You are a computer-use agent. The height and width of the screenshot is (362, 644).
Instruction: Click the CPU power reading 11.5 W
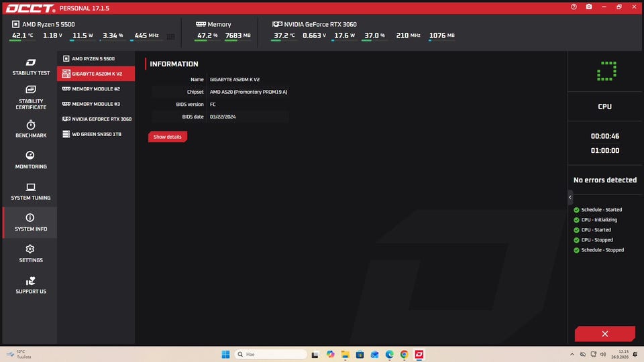coord(83,36)
